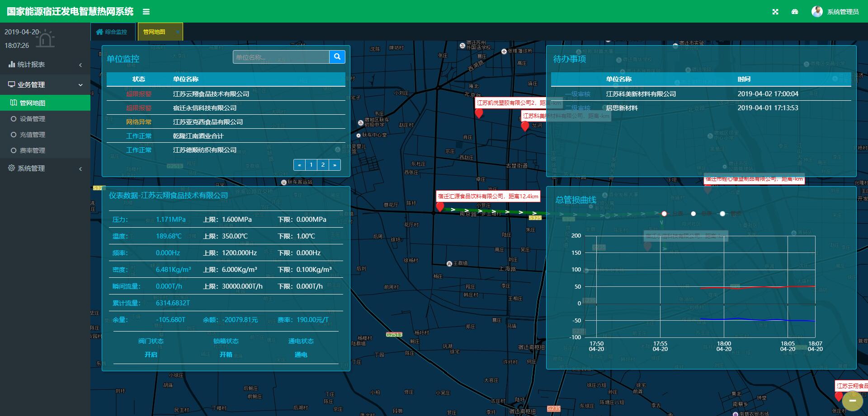The image size is (868, 416).
Task: Go to previous page with « button
Action: (x=299, y=165)
